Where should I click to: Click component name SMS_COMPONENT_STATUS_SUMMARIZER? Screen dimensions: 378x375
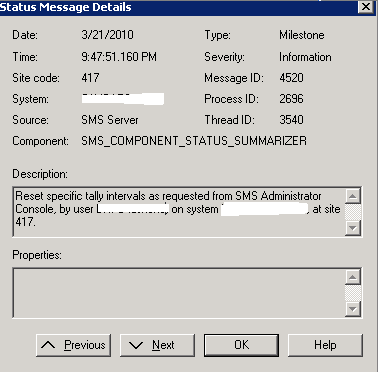pos(194,141)
